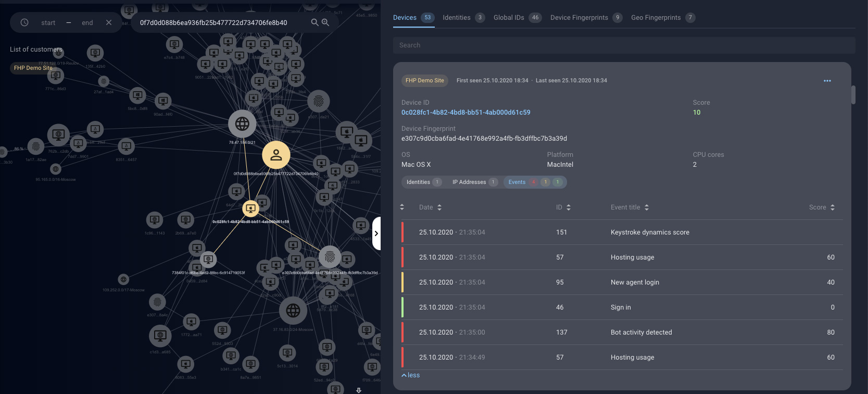Select the yellow device node 0c028fc1
Screen dimensions: 868x394
click(x=250, y=209)
